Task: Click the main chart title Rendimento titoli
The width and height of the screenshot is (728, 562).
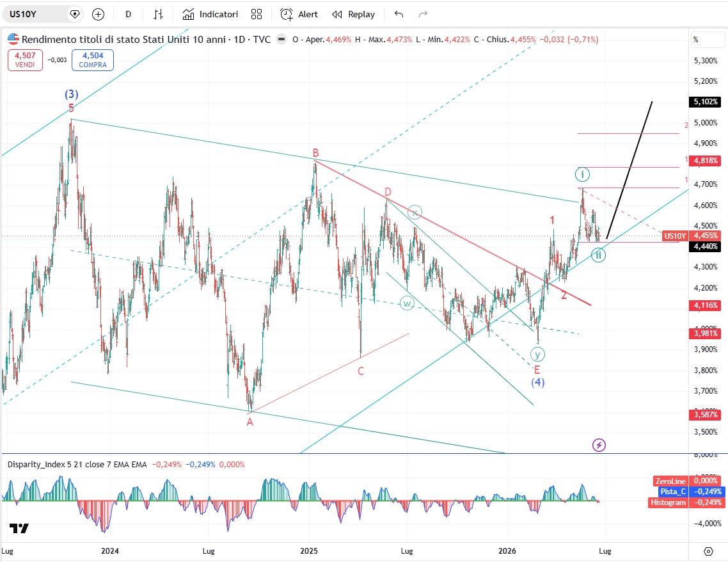Action: [146, 40]
